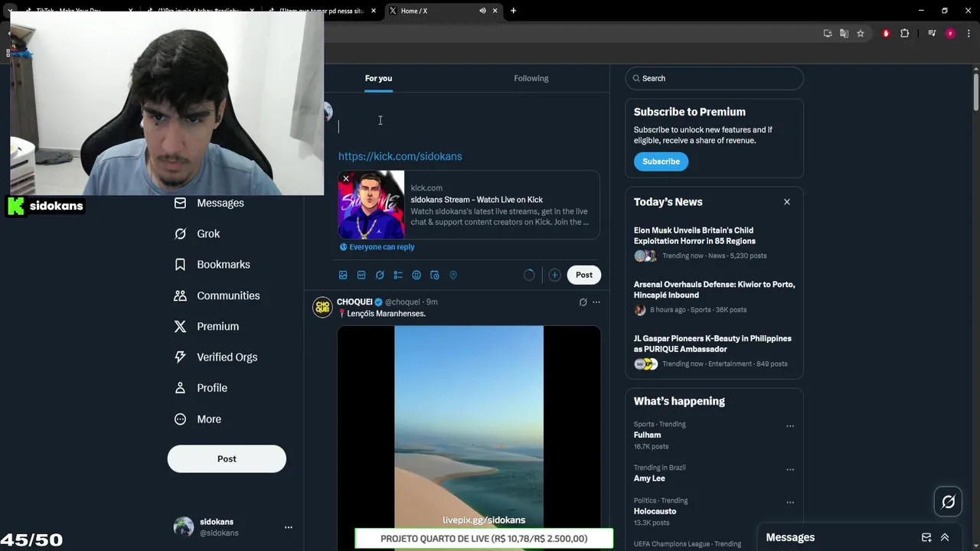Add a poll to the post
This screenshot has width=980, height=551.
click(x=398, y=275)
